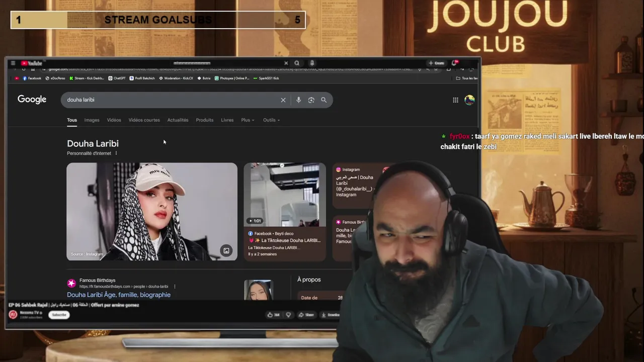Screen dimensions: 644x362
Task: Open the SparkGG1 Kick bookmark
Action: (266, 78)
